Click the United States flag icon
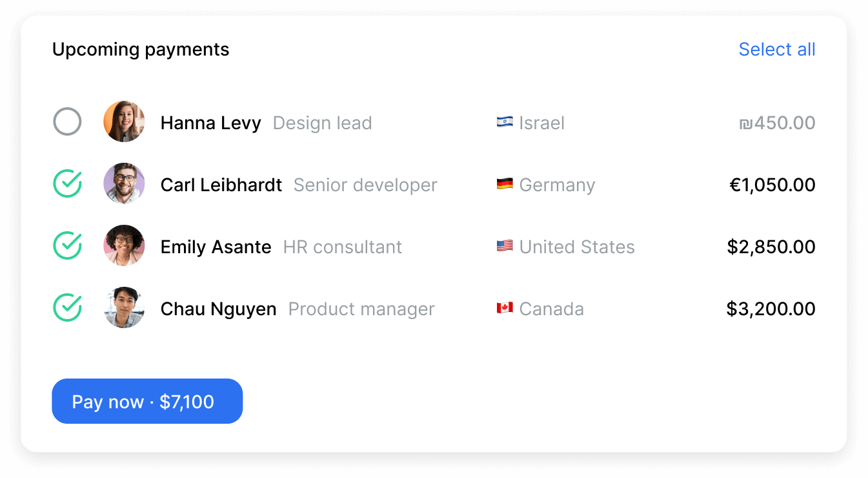This screenshot has height=478, width=868. [x=505, y=246]
